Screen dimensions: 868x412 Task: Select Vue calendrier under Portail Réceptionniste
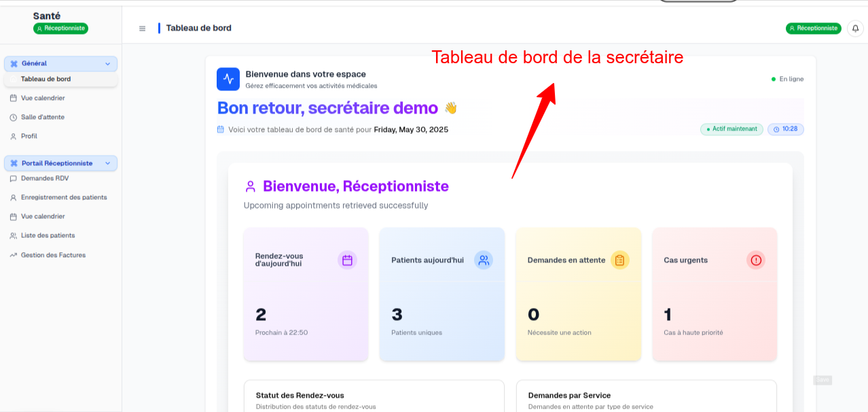[x=43, y=216]
